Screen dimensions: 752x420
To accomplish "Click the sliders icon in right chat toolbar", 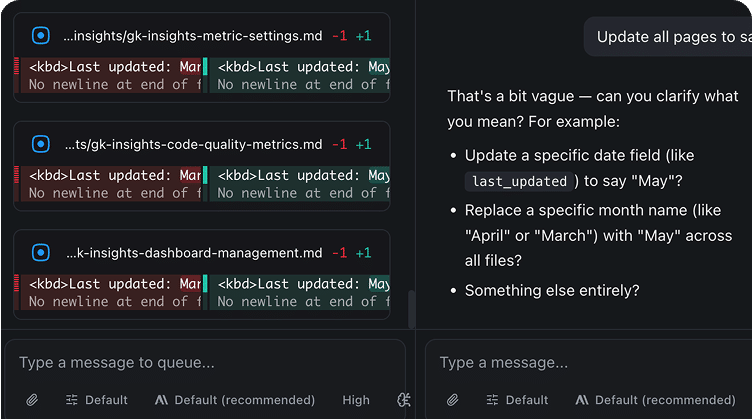I will point(492,400).
